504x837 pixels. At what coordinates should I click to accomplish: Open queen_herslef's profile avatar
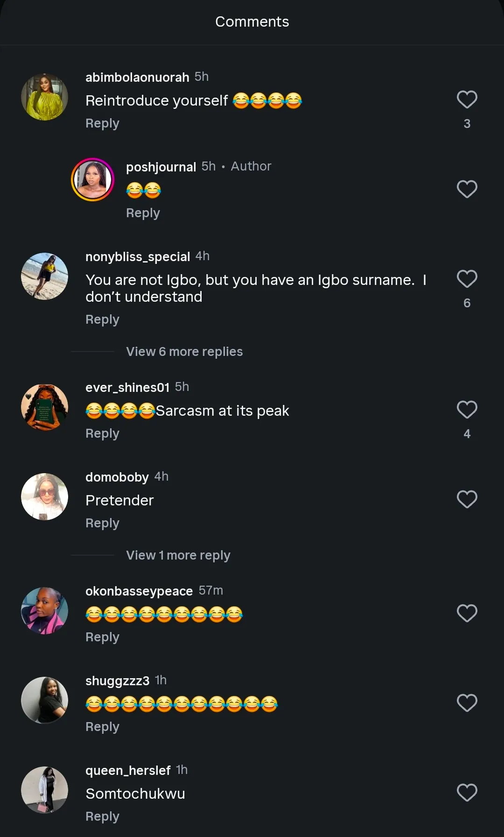point(45,790)
